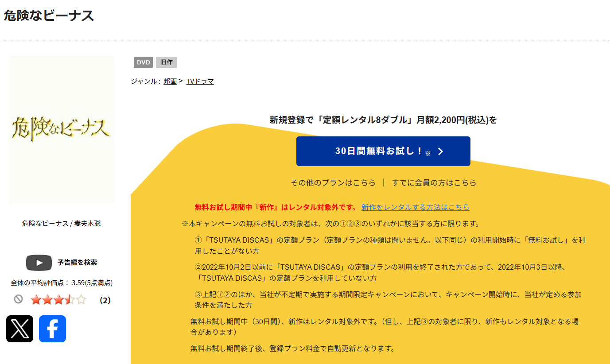This screenshot has height=364, width=610.
Task: Click the 危険なビーナス cover thumbnail
Action: tap(61, 129)
